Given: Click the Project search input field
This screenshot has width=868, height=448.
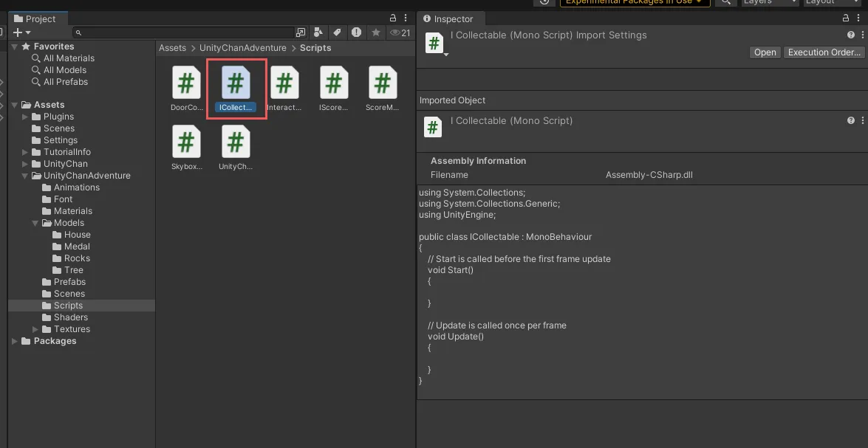Looking at the screenshot, I should pos(185,32).
